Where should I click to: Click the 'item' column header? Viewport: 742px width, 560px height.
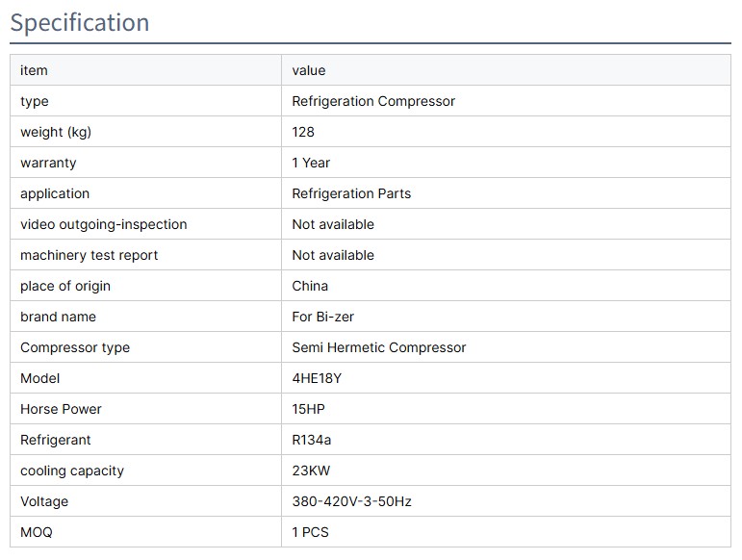[34, 70]
